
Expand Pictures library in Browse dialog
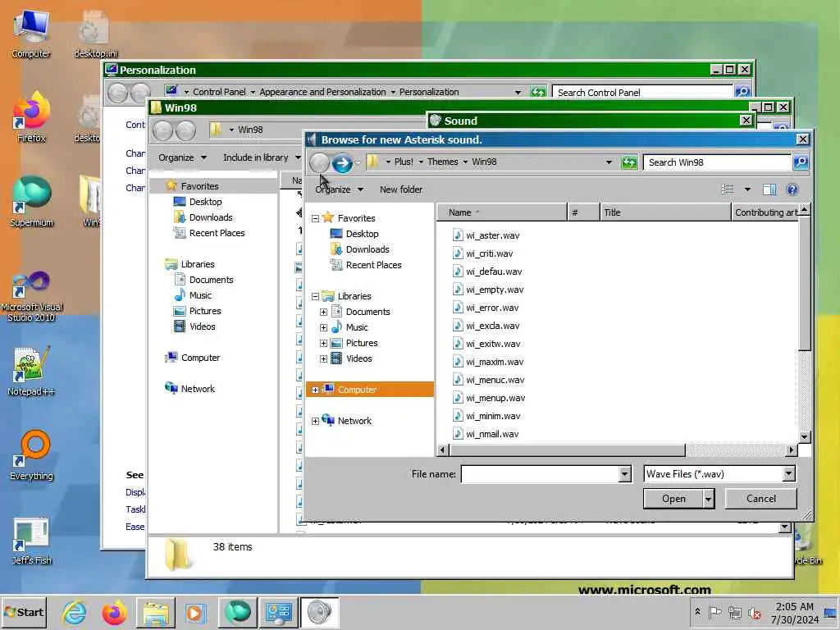(x=323, y=343)
